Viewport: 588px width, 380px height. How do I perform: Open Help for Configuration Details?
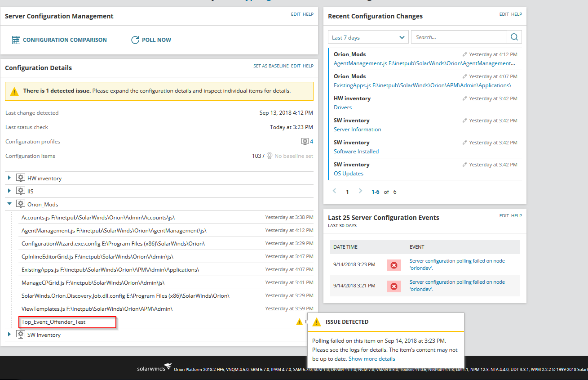308,66
